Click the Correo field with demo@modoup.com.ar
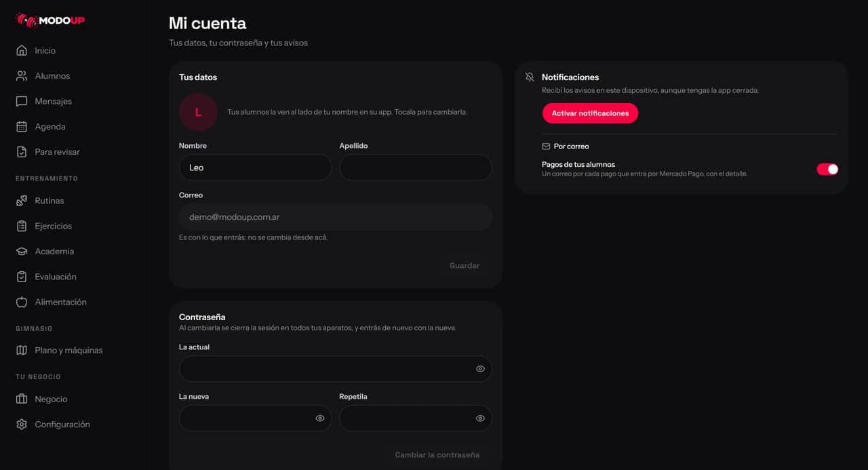The height and width of the screenshot is (470, 868). coord(336,217)
